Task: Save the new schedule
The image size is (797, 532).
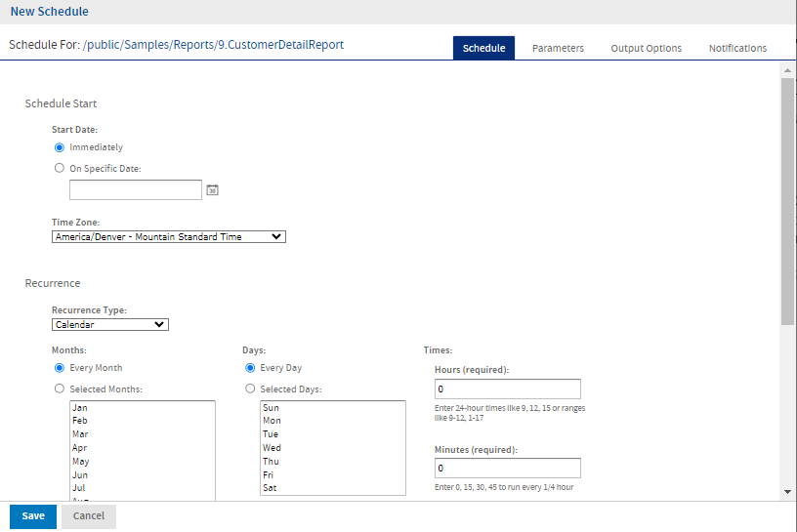Action: (x=33, y=515)
